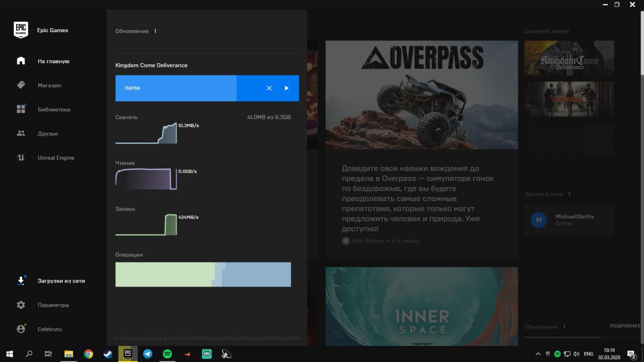644x362 pixels.
Task: Open the 'Unreal Engine' menu item
Action: click(x=56, y=158)
